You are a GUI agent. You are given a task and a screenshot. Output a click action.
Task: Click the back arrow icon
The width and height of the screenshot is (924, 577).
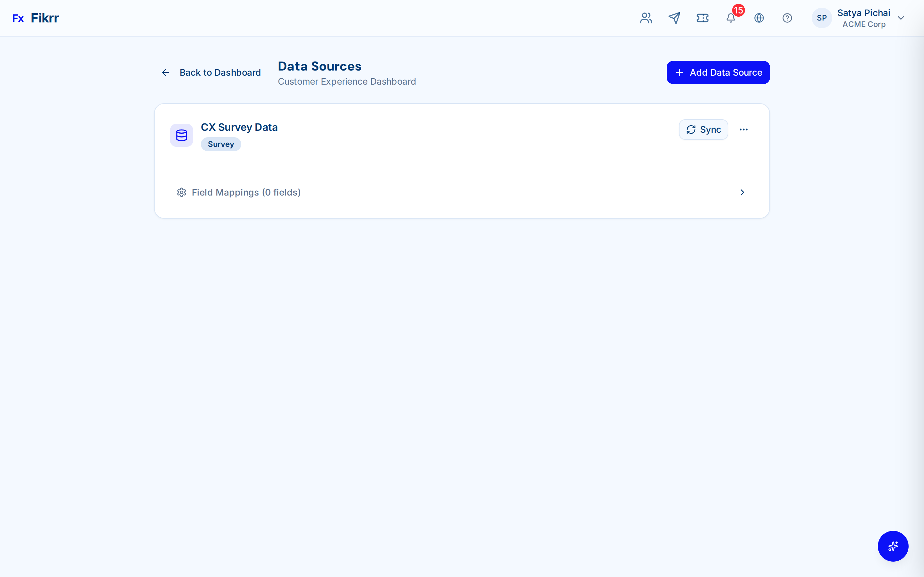coord(165,72)
